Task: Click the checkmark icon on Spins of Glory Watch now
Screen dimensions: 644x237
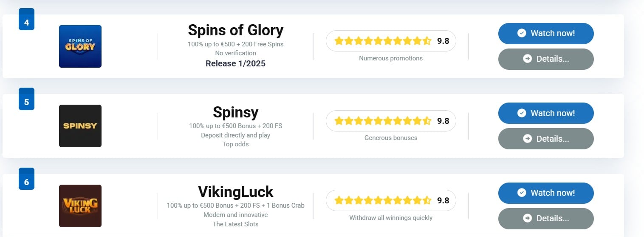Action: [522, 33]
